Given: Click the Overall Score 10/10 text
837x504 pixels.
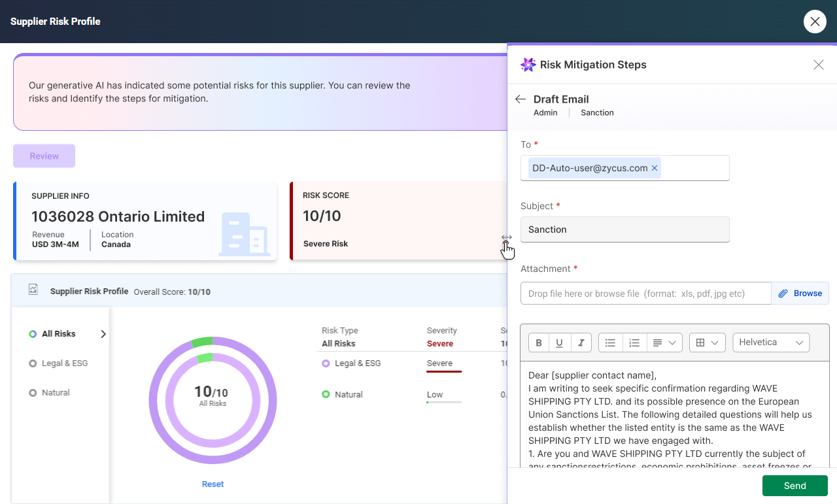Looking at the screenshot, I should 172,292.
